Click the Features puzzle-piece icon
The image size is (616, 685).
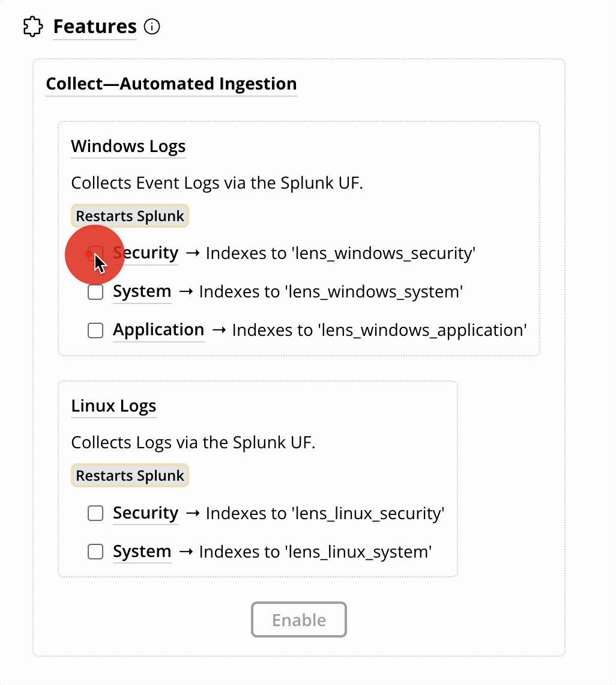[33, 26]
